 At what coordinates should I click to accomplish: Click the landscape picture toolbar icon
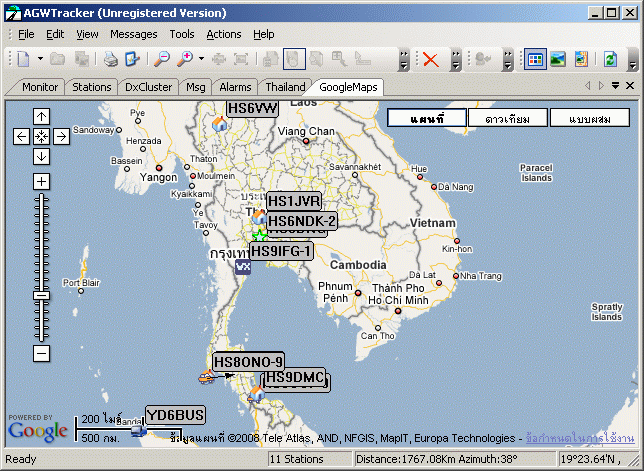[x=558, y=59]
